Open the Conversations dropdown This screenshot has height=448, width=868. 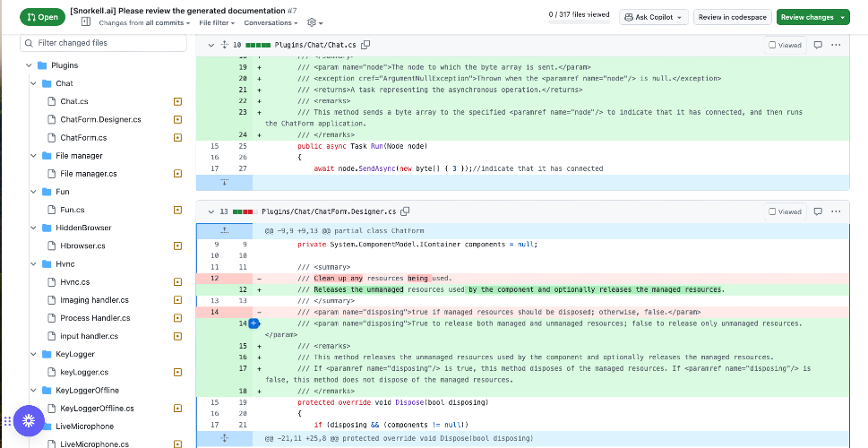[271, 22]
